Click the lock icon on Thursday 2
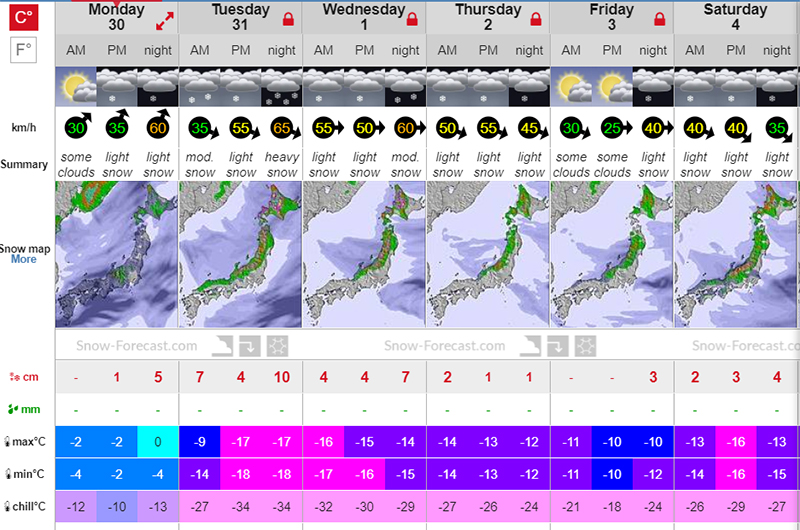Image resolution: width=800 pixels, height=530 pixels. (536, 18)
